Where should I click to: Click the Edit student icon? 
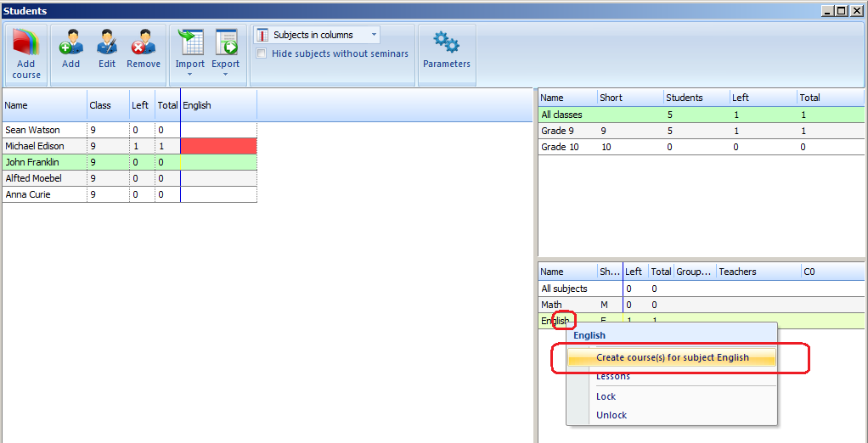[107, 42]
